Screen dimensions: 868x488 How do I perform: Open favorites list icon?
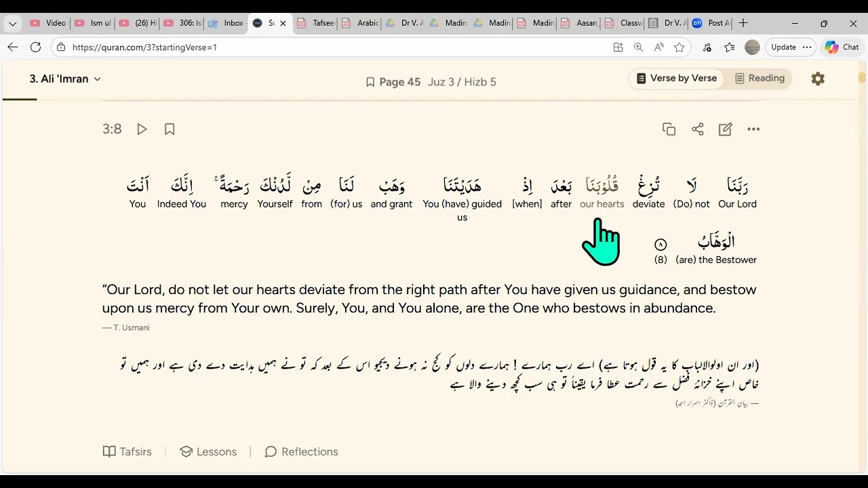click(x=730, y=47)
